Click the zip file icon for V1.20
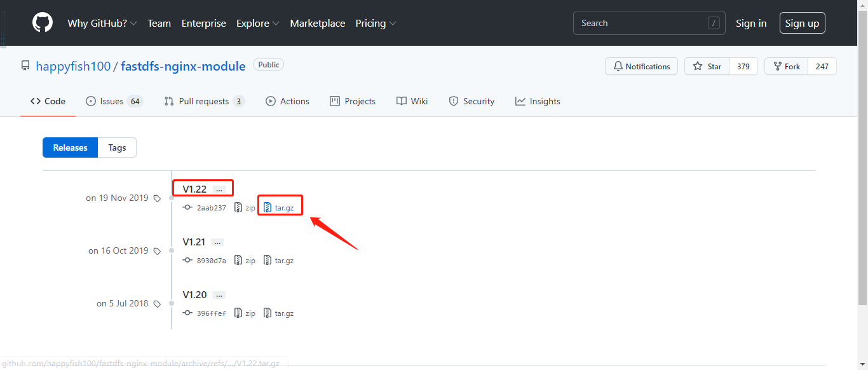 tap(238, 313)
